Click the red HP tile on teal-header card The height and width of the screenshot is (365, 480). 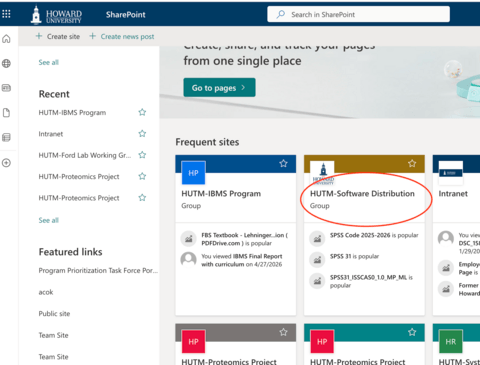pyautogui.click(x=322, y=341)
